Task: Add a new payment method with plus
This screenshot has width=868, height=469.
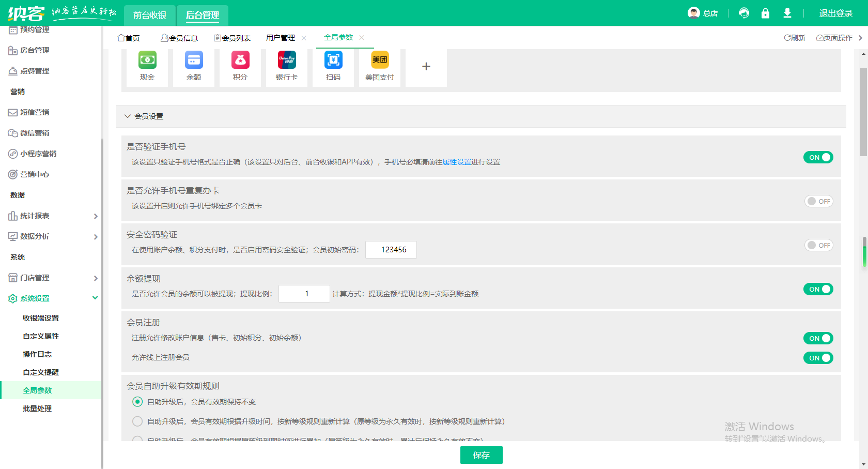Action: click(426, 66)
